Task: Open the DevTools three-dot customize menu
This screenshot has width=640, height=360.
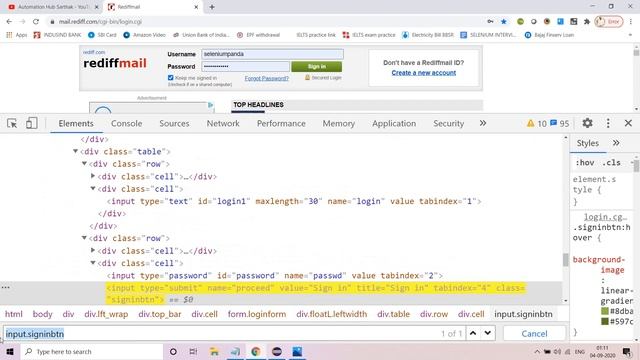Action: pyautogui.click(x=608, y=123)
